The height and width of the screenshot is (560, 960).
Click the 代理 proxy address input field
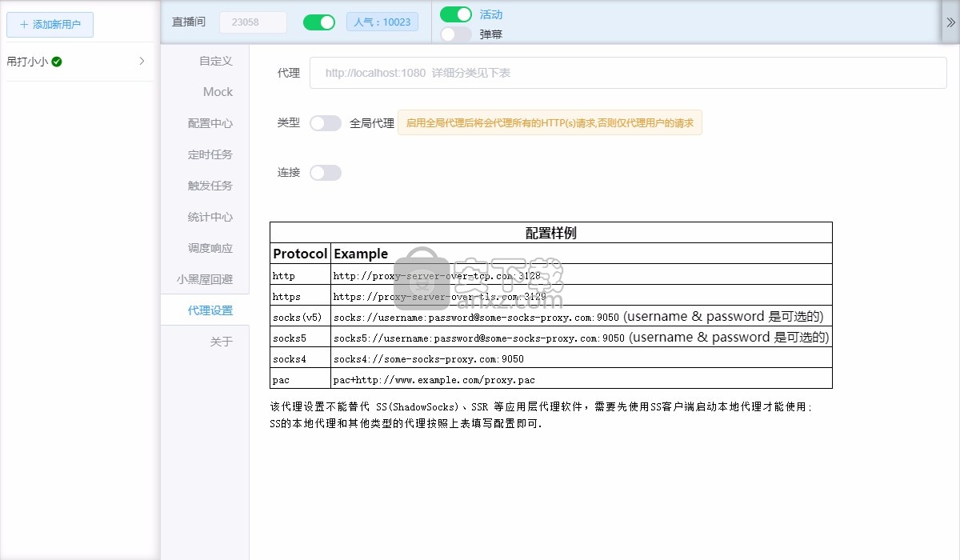(x=628, y=73)
